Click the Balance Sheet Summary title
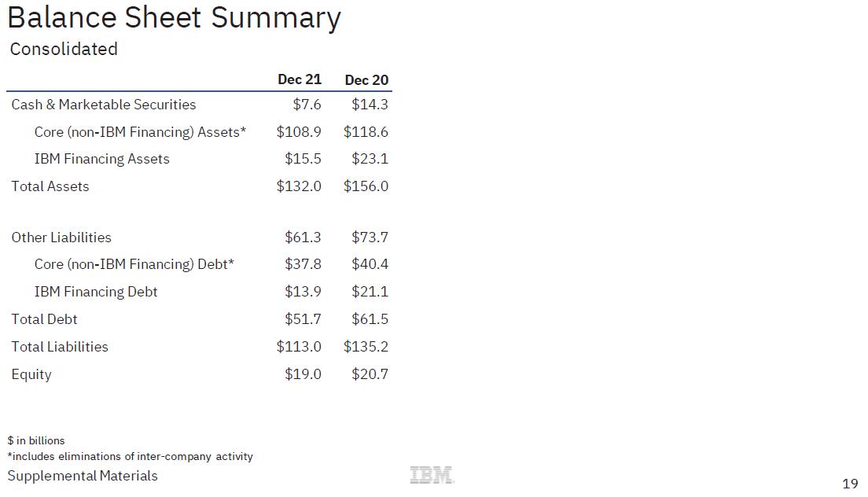The height and width of the screenshot is (497, 868). pyautogui.click(x=174, y=18)
